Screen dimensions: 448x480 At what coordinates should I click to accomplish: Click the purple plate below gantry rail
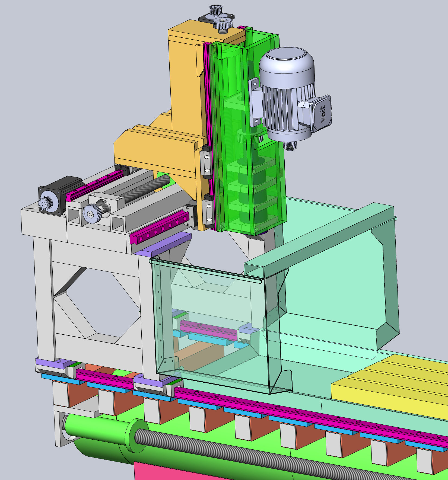163,244
